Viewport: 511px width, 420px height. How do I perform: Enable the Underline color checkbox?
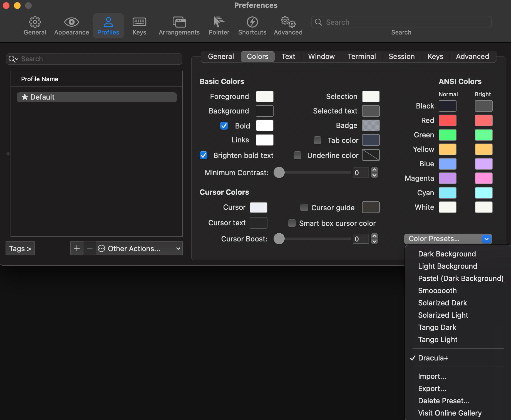point(297,155)
